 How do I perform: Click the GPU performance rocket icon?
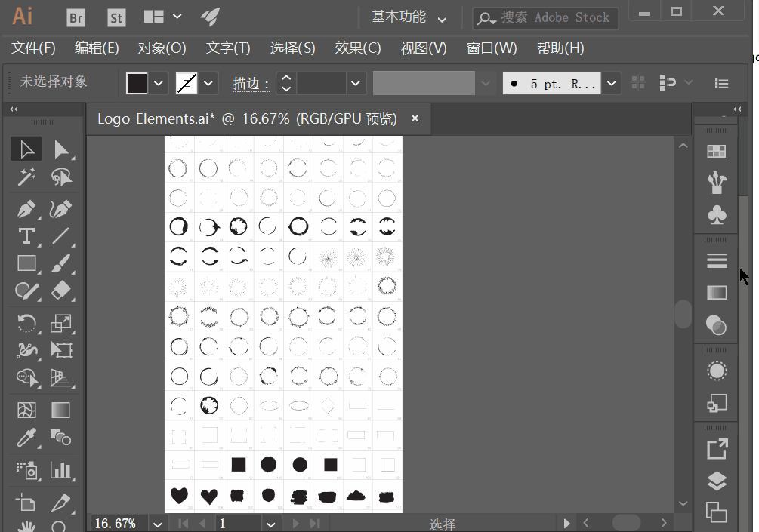[x=210, y=17]
